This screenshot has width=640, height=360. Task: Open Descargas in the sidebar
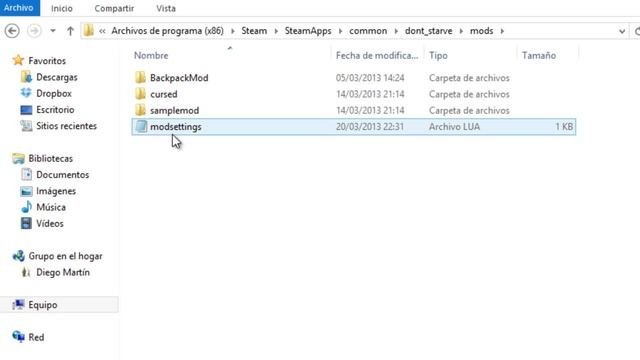(57, 77)
